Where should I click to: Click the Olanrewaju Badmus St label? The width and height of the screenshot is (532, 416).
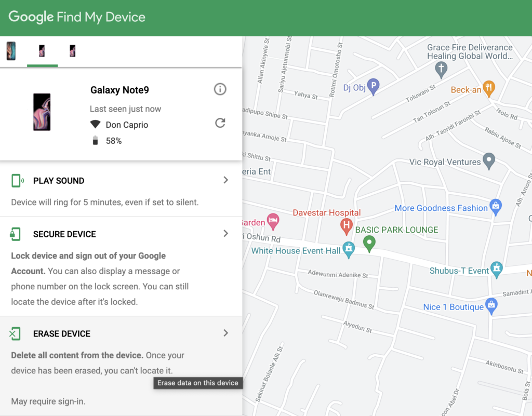344,300
